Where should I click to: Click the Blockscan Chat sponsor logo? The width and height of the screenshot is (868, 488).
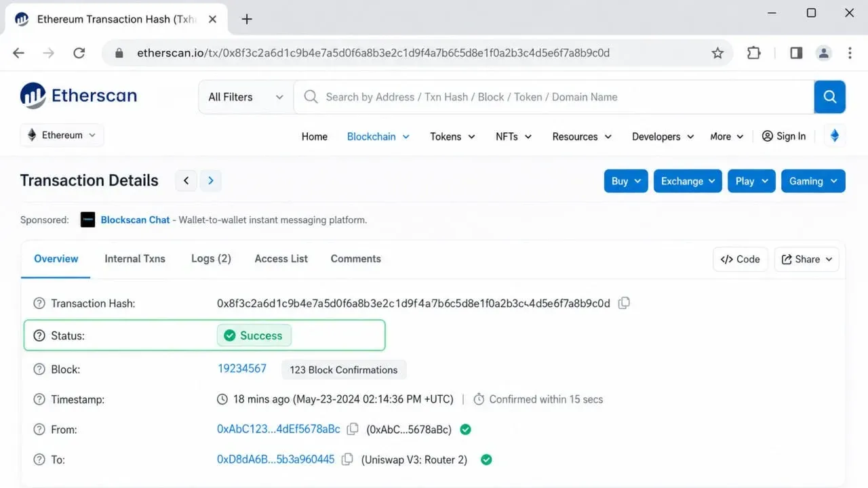click(x=87, y=220)
